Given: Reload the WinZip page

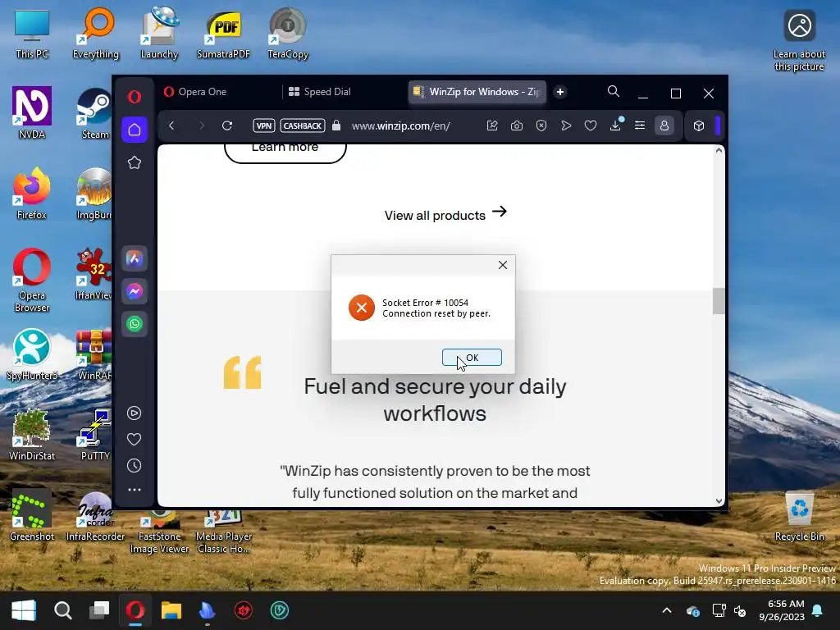Looking at the screenshot, I should 227,126.
